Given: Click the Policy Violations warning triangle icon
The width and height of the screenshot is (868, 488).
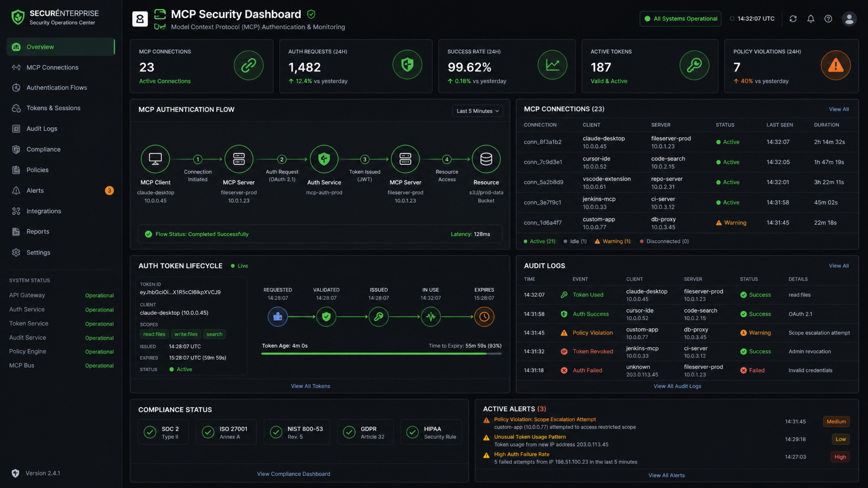Looking at the screenshot, I should point(835,65).
